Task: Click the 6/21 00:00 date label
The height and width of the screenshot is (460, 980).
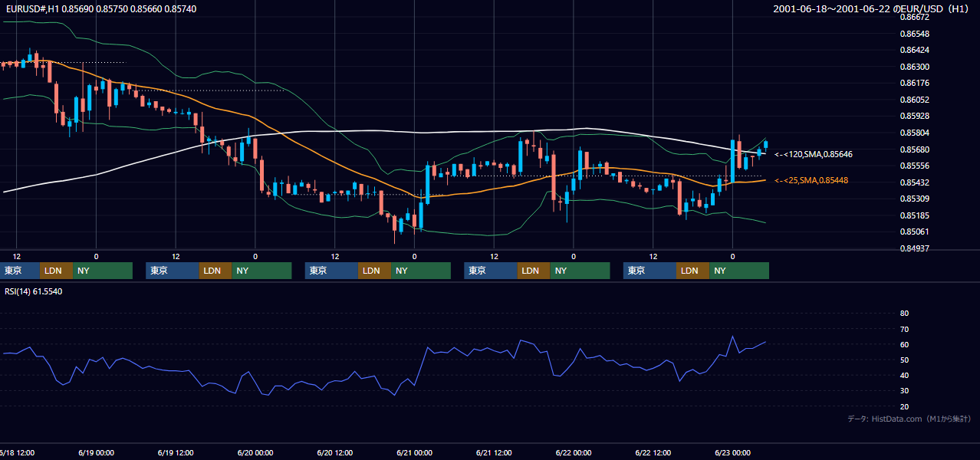Action: tap(415, 452)
